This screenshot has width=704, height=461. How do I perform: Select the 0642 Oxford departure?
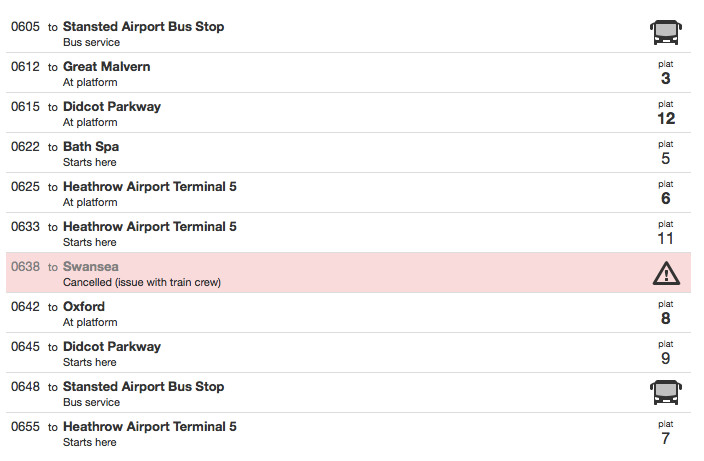(x=84, y=307)
